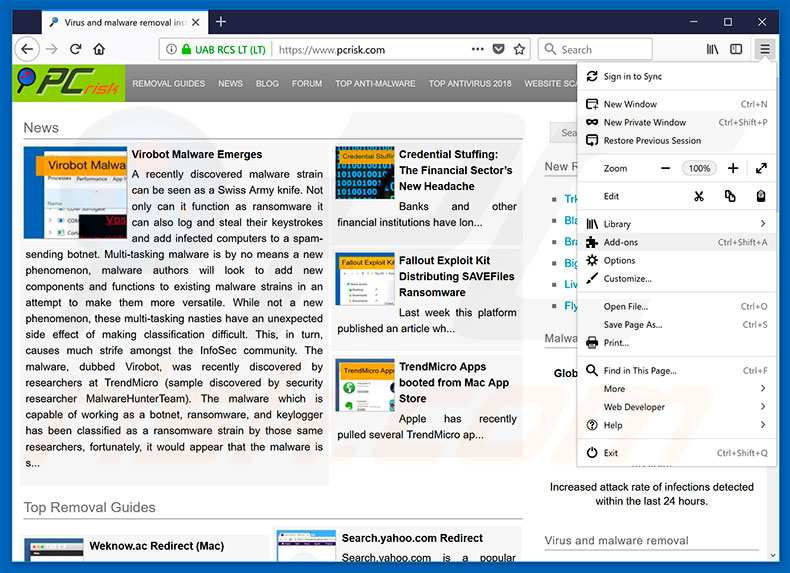Open the Firefox home page button
Viewport: 790px width, 573px height.
pyautogui.click(x=99, y=49)
